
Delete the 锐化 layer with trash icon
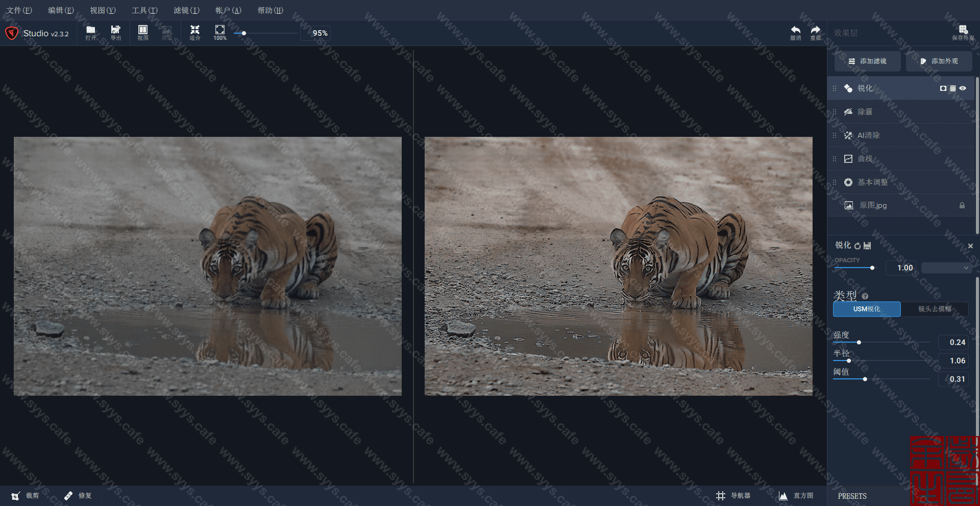pos(952,88)
